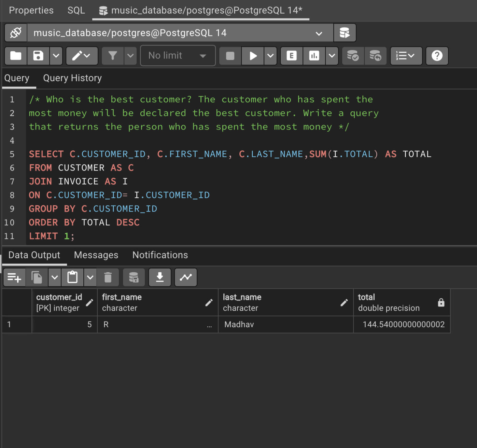
Task: Click the Rollback transaction icon
Action: click(x=375, y=56)
